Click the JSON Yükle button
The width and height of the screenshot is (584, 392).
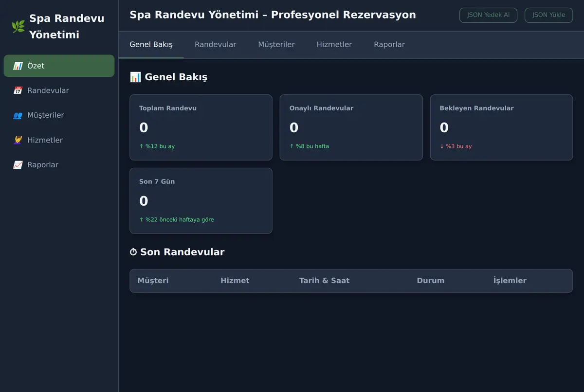coord(549,15)
